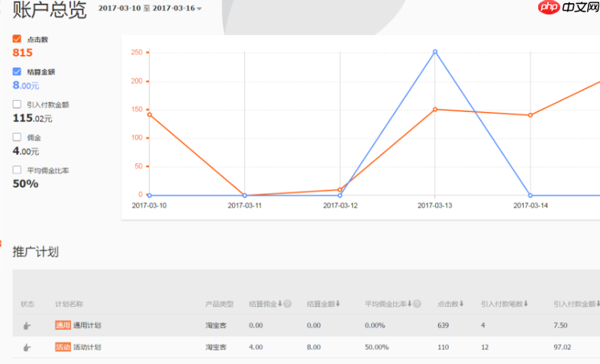Enable the 引入付款金额 checkbox
The height and width of the screenshot is (364, 600).
[x=17, y=104]
